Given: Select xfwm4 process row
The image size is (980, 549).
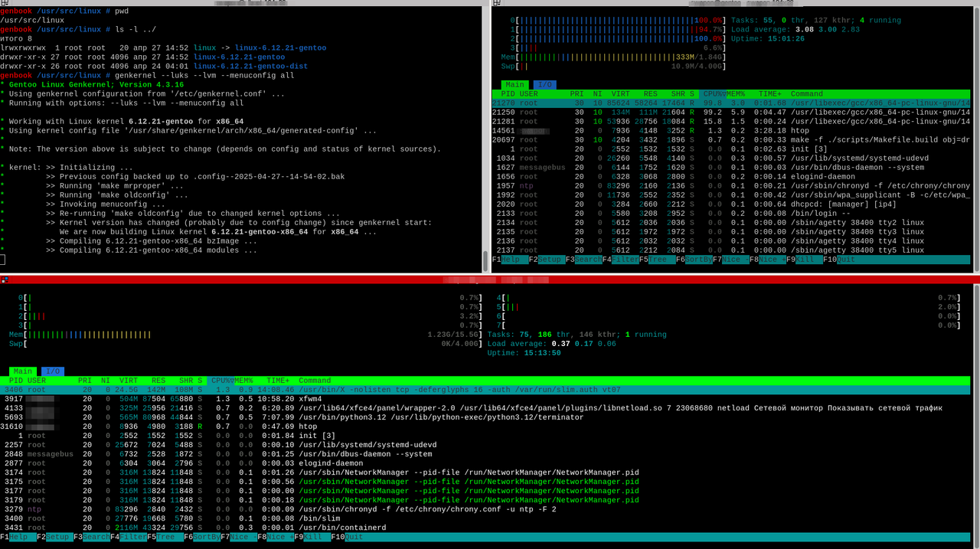Looking at the screenshot, I should click(x=485, y=399).
